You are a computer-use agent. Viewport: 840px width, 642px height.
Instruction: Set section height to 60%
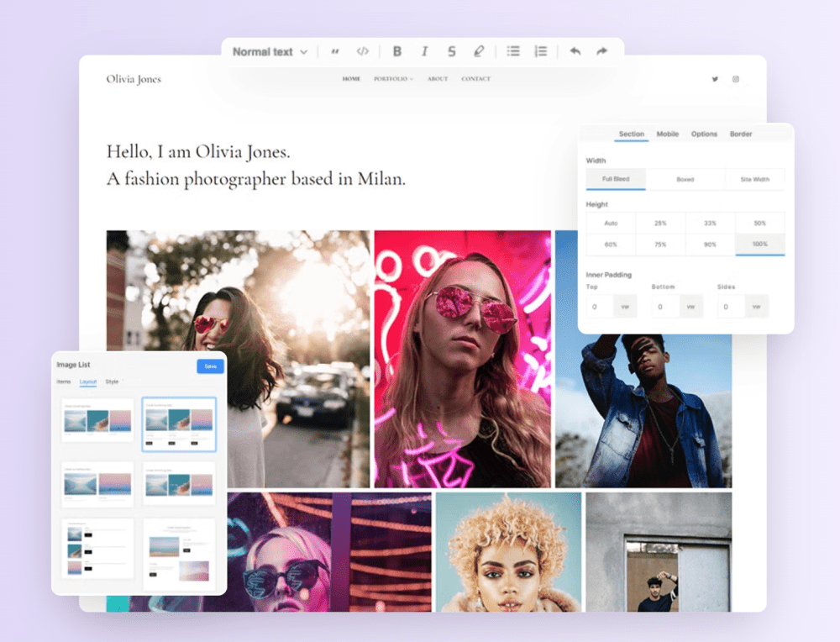(611, 245)
